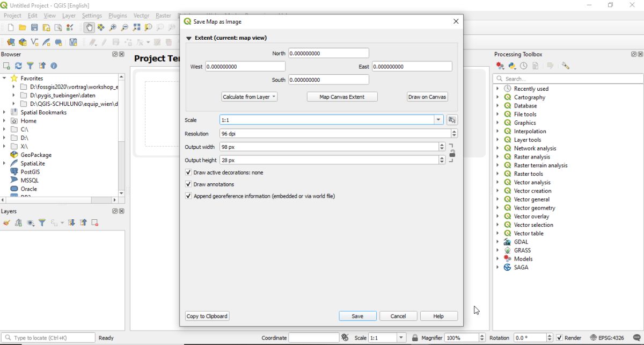This screenshot has width=644, height=345.
Task: Click the Map Canvas Extent button
Action: (x=342, y=97)
